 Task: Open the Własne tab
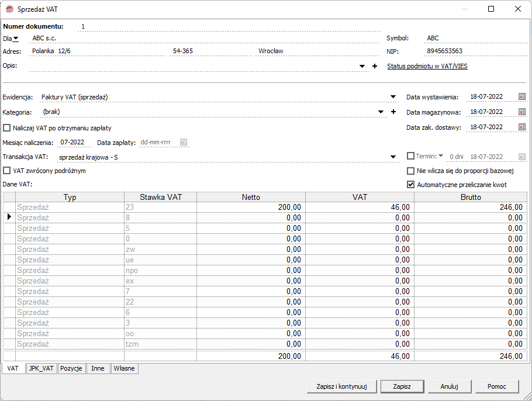pyautogui.click(x=124, y=368)
